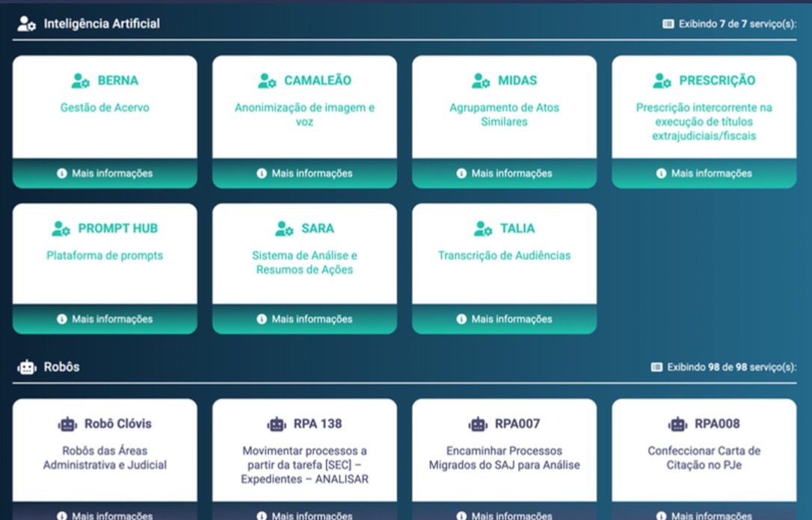
Task: Open Mais informações under Robô Clóvis
Action: pos(105,511)
